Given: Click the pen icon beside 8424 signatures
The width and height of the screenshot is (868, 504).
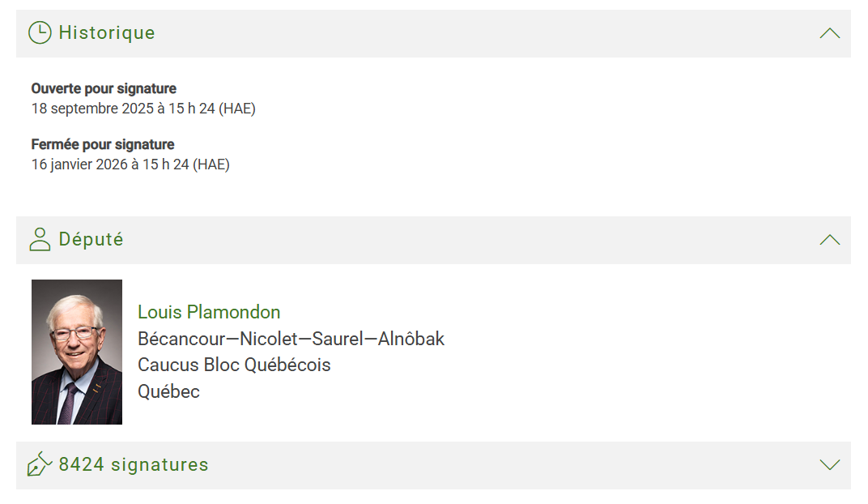Looking at the screenshot, I should coord(40,464).
